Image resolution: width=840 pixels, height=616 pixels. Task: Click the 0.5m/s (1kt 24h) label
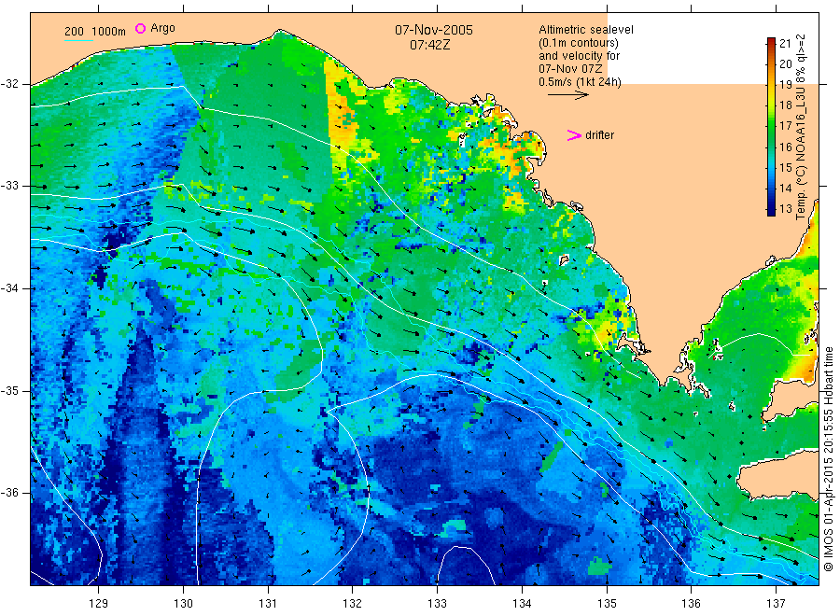click(580, 82)
